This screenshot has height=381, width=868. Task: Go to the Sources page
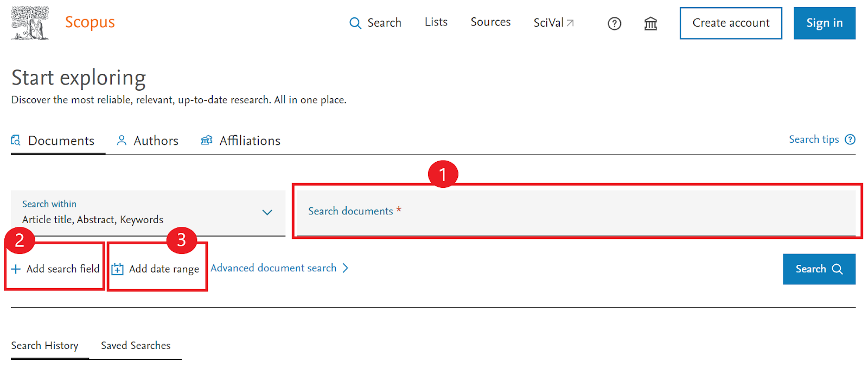point(490,22)
